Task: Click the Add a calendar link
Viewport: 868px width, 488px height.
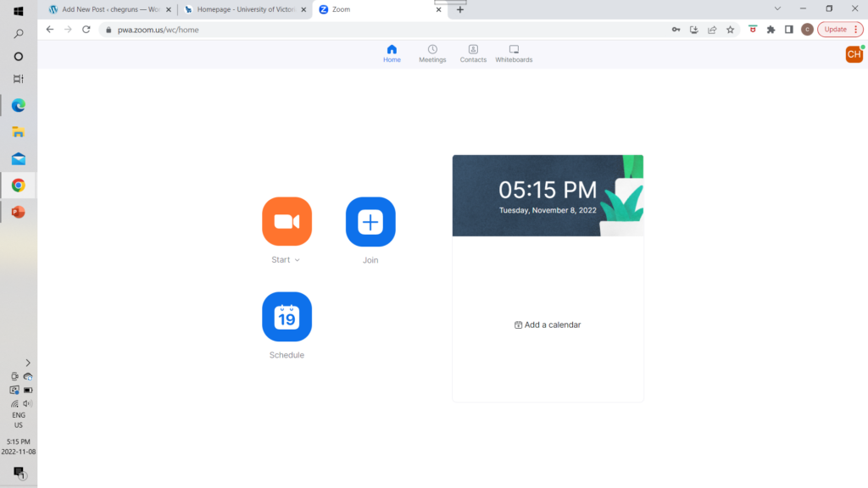Action: pyautogui.click(x=548, y=324)
